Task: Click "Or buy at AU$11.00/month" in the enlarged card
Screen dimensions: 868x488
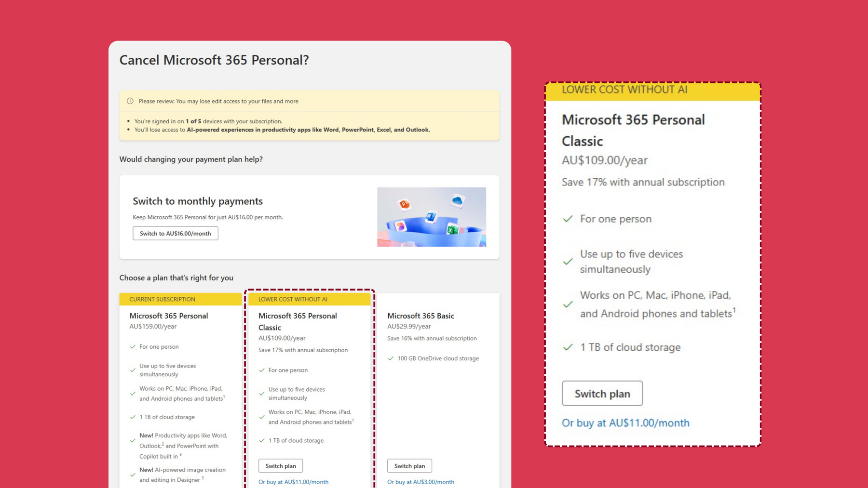Action: [625, 423]
